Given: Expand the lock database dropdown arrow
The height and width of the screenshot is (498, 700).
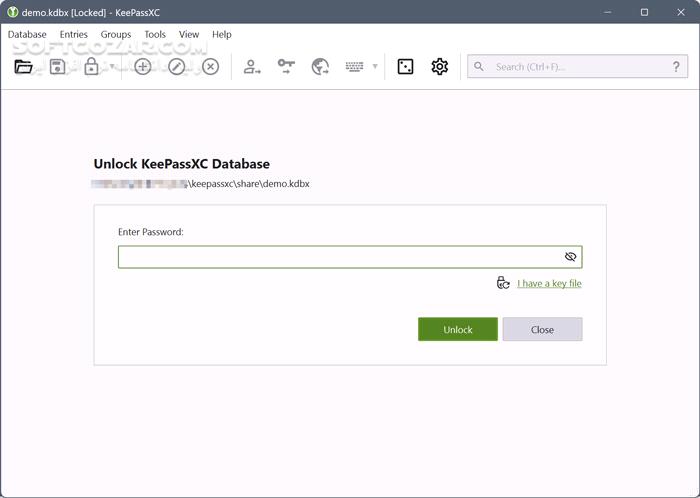Looking at the screenshot, I should 112,66.
